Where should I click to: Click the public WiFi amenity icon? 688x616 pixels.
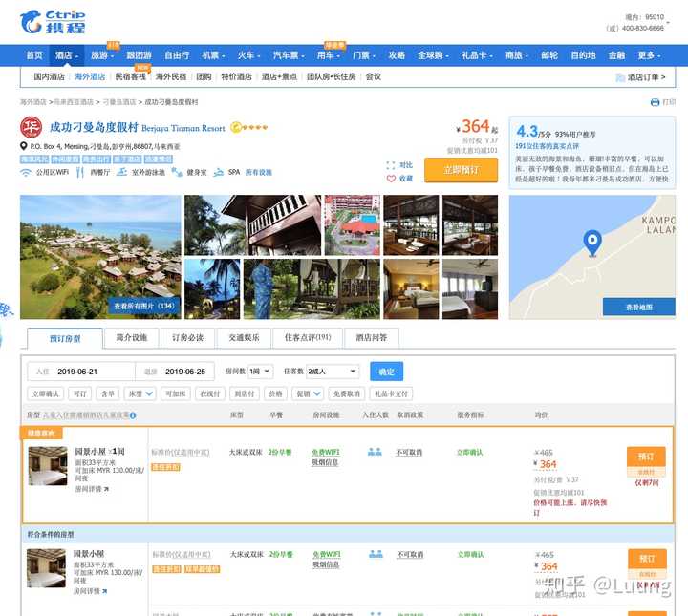[26, 172]
